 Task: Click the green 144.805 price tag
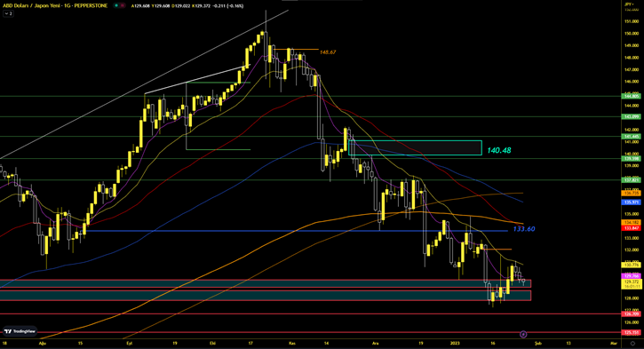coord(632,96)
